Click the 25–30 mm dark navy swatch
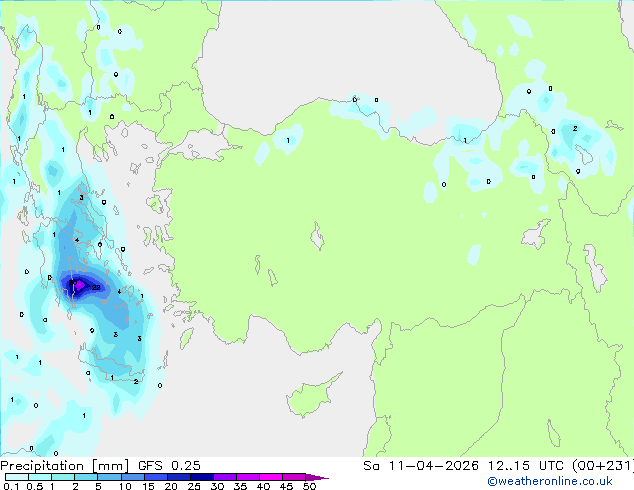 coord(201,477)
